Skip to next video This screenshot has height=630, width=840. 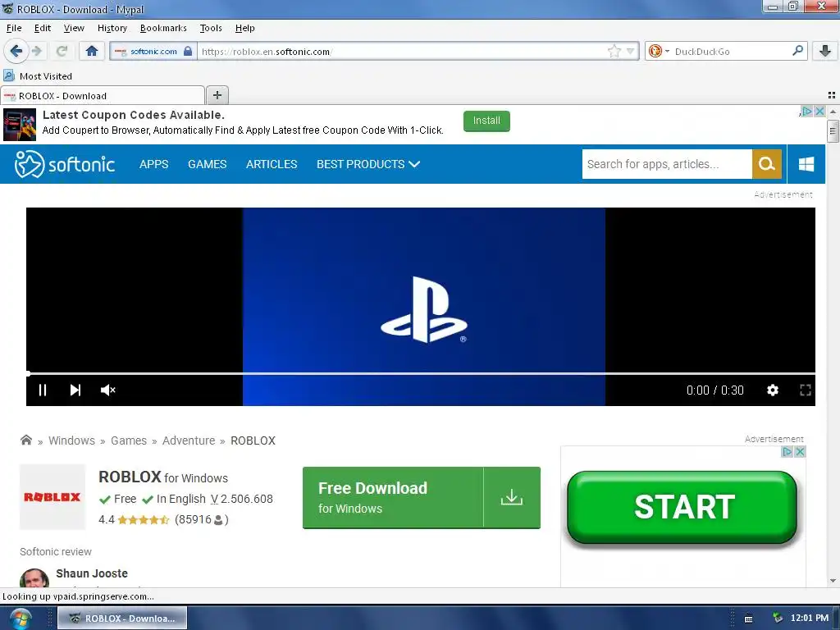75,390
